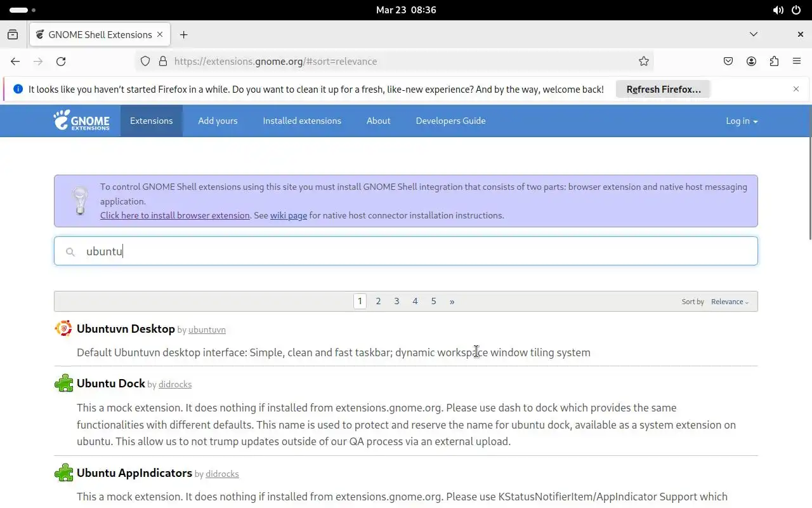
Task: Go to results page 4
Action: (415, 301)
